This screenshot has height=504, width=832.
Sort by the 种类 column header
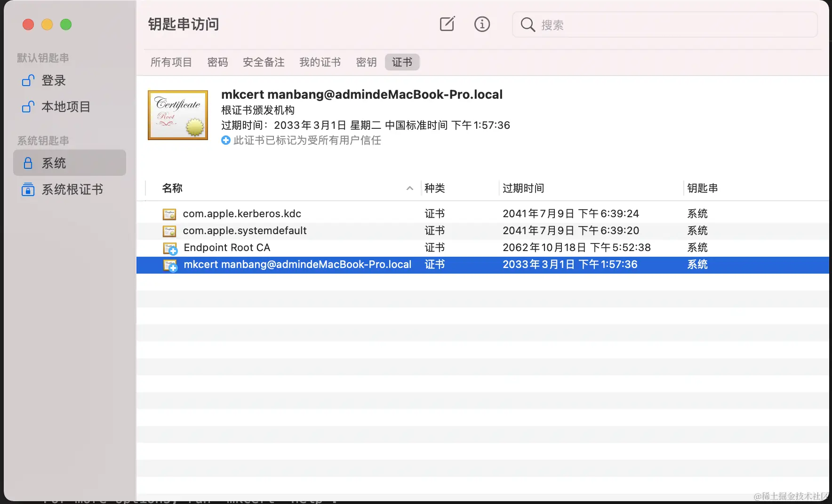click(434, 188)
